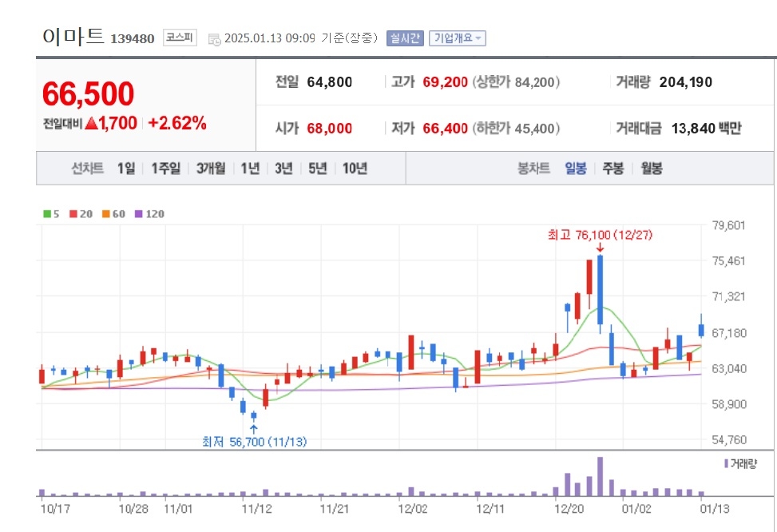
Task: Click the 코스피 market badge
Action: tap(180, 38)
